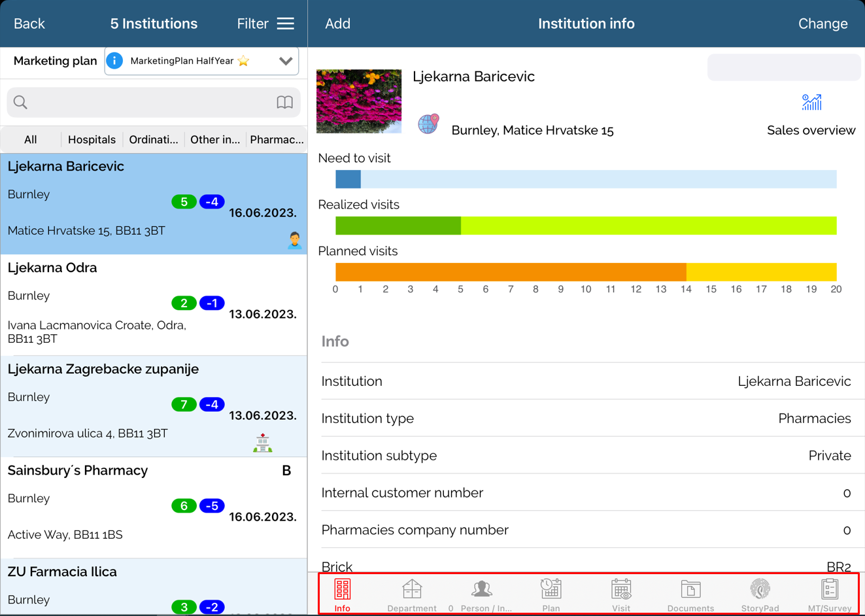The height and width of the screenshot is (616, 865).
Task: Open the Sales overview chart icon
Action: (x=811, y=103)
